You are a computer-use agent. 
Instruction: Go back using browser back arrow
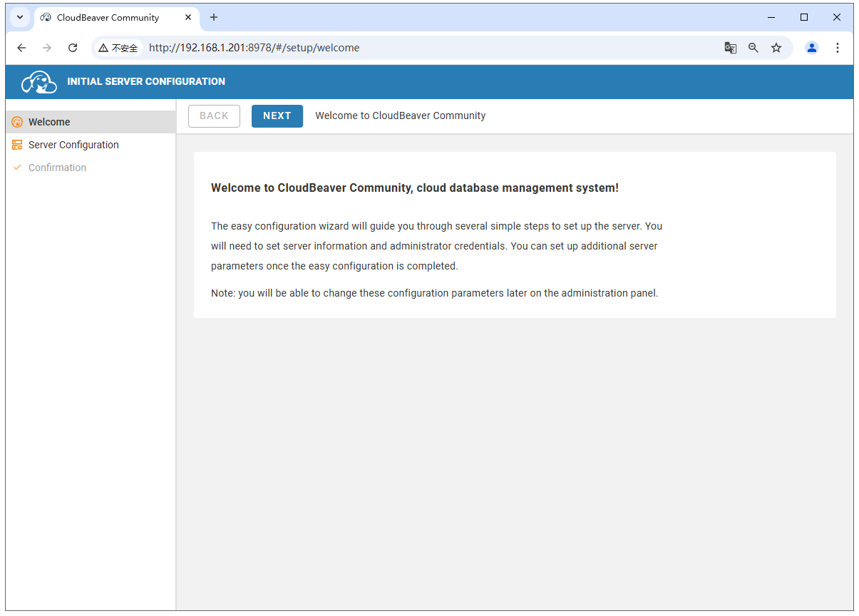21,48
